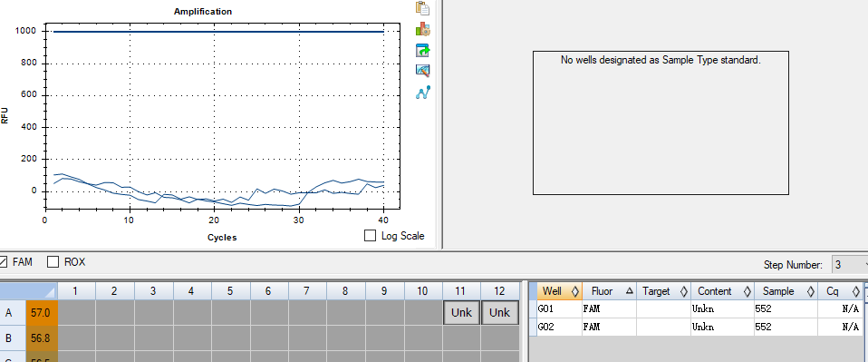Select plate column 2 header
868x362 pixels.
pos(114,291)
